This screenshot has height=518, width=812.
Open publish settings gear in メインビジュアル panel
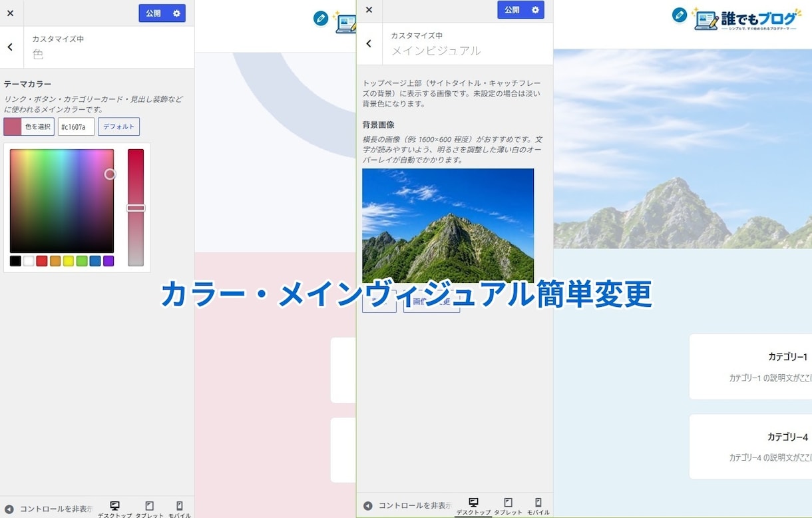click(535, 10)
